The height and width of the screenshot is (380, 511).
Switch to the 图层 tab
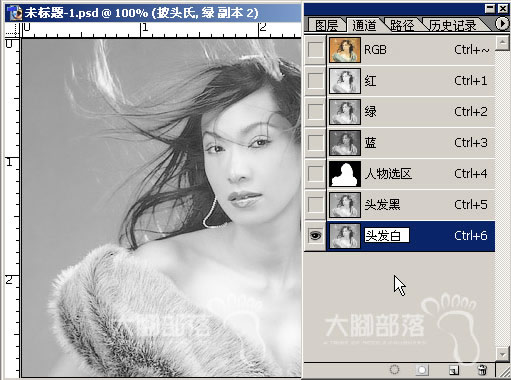tap(326, 25)
